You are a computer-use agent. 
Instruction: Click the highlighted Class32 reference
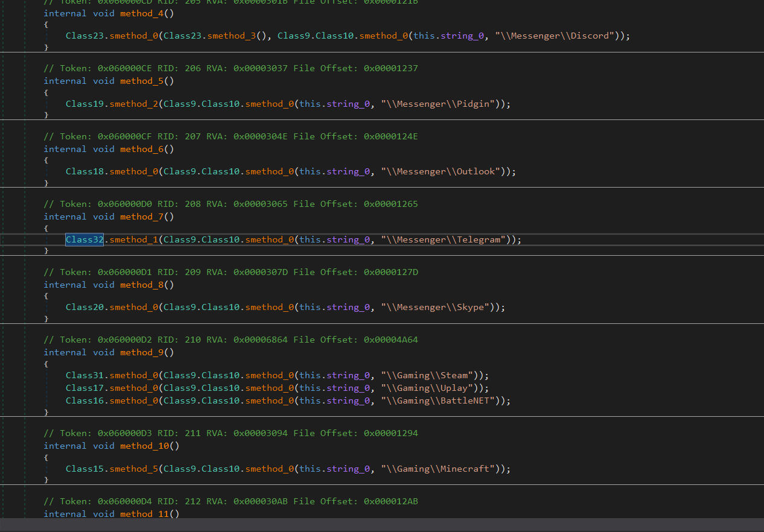point(84,239)
